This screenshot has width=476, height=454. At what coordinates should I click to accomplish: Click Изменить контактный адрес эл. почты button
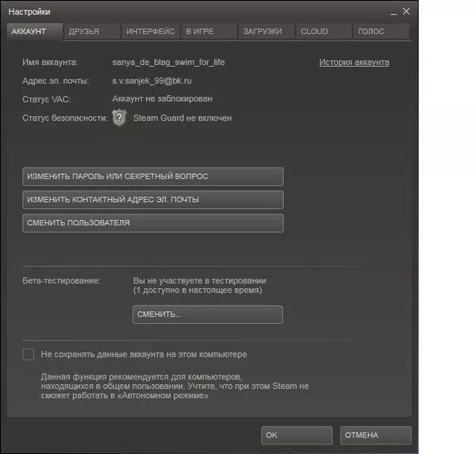[153, 200]
